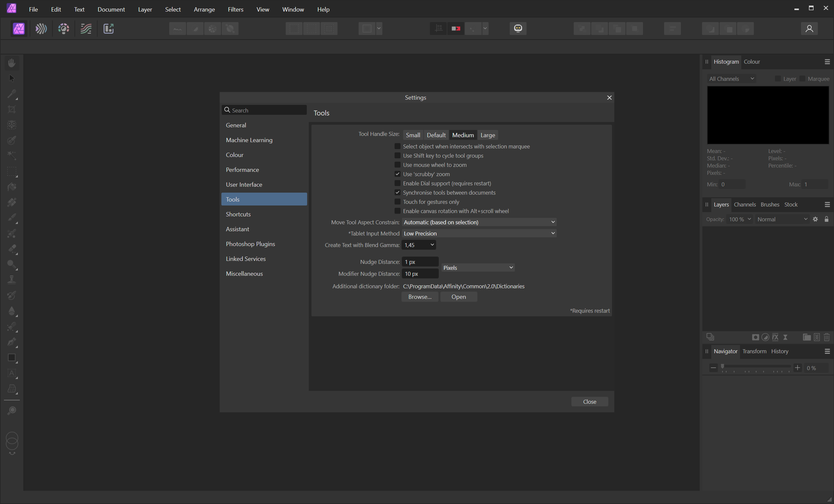Screen dimensions: 834x504
Task: Select the Hand view tool
Action: click(x=12, y=63)
